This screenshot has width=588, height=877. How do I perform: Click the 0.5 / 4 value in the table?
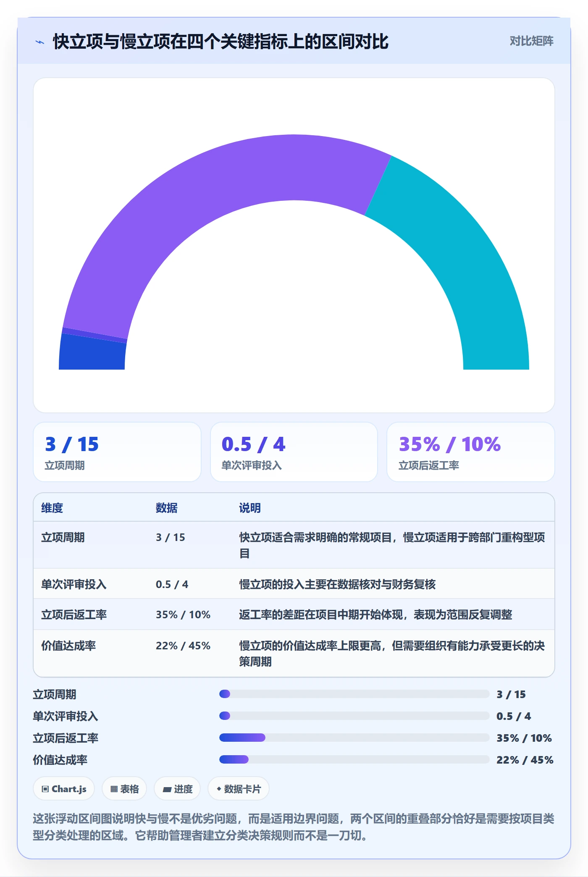click(172, 584)
